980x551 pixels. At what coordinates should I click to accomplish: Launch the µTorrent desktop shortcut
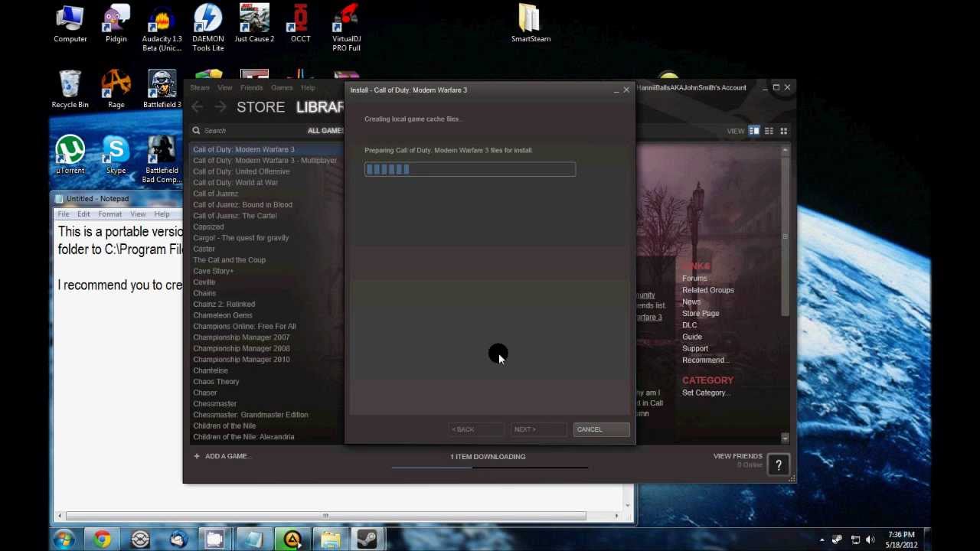point(70,155)
